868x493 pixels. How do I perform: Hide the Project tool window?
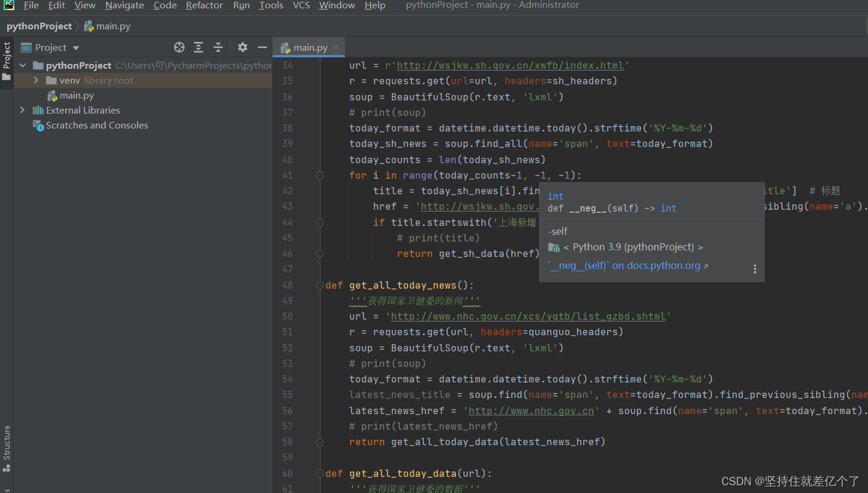tap(262, 47)
